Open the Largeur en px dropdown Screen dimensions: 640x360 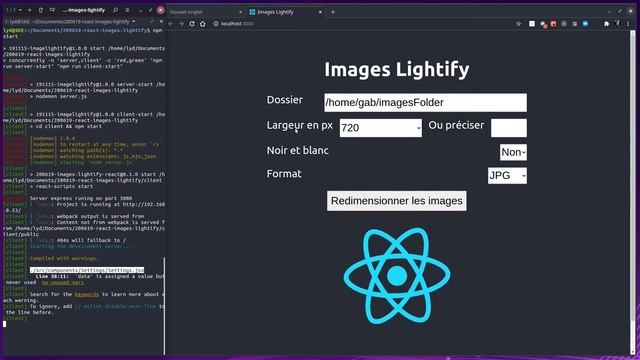tap(380, 128)
